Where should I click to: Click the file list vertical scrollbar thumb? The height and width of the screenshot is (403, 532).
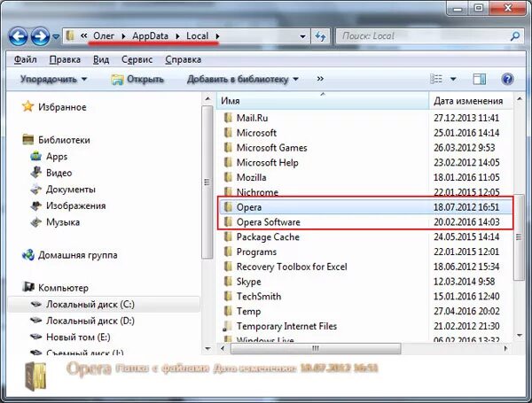[519, 237]
